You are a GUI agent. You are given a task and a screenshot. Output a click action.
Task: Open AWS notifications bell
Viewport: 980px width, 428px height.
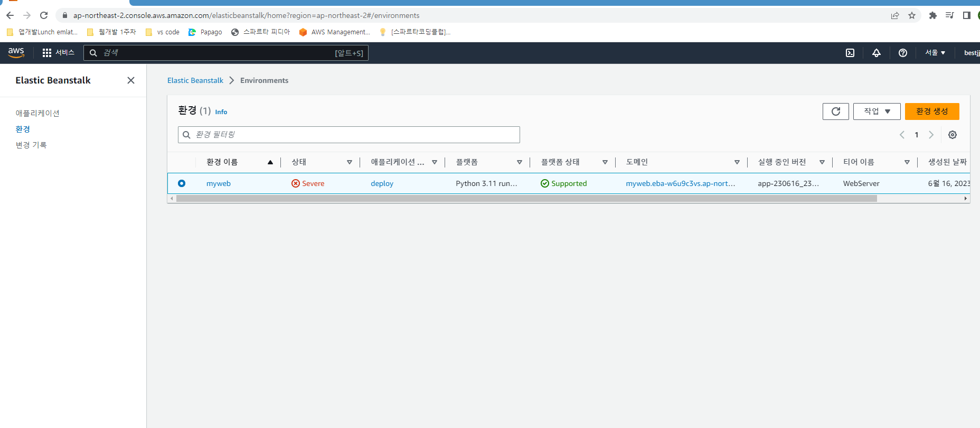[877, 53]
